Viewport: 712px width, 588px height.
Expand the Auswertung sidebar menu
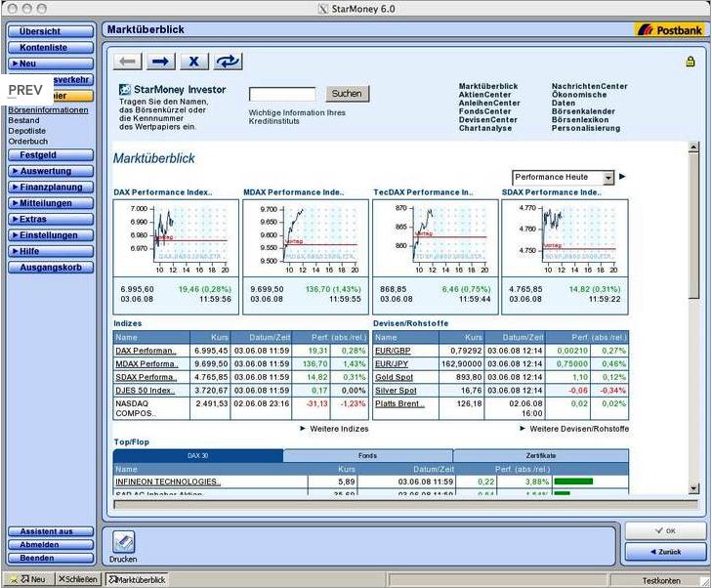[x=51, y=171]
